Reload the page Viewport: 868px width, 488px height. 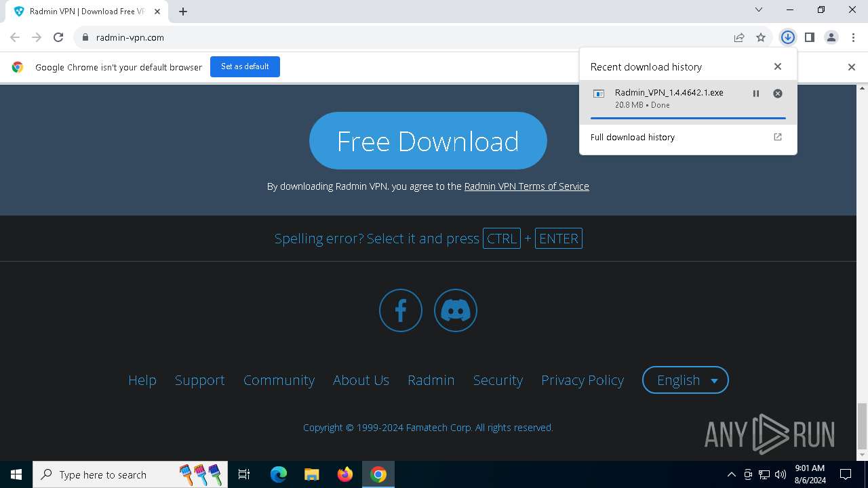(58, 37)
